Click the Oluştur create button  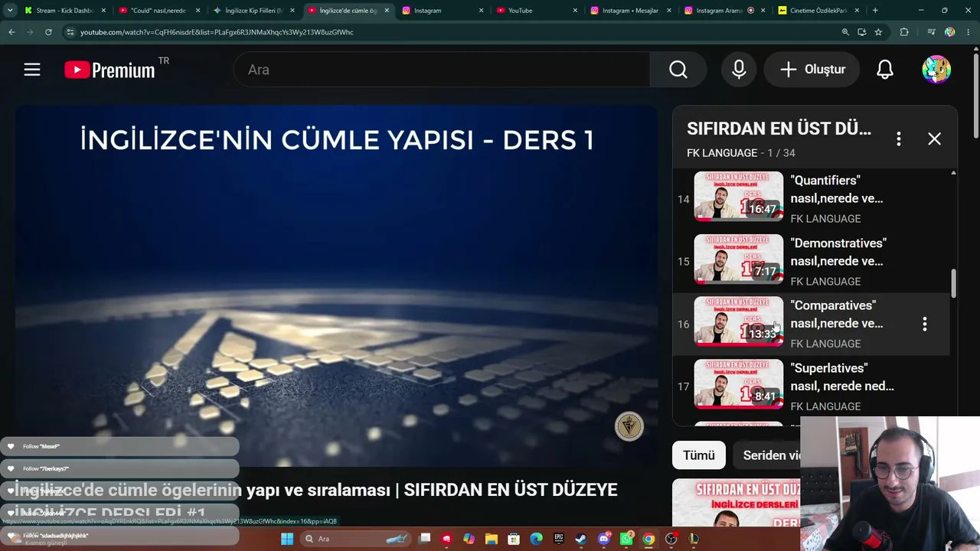coord(812,70)
